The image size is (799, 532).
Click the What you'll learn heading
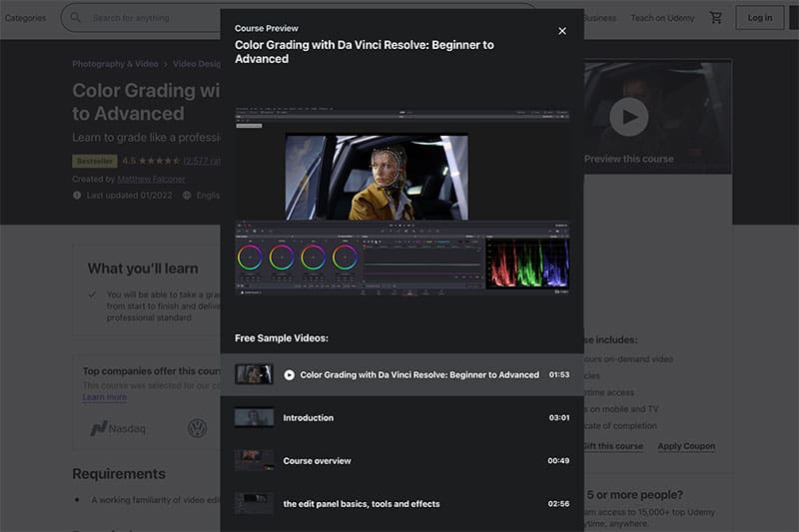[x=143, y=268]
